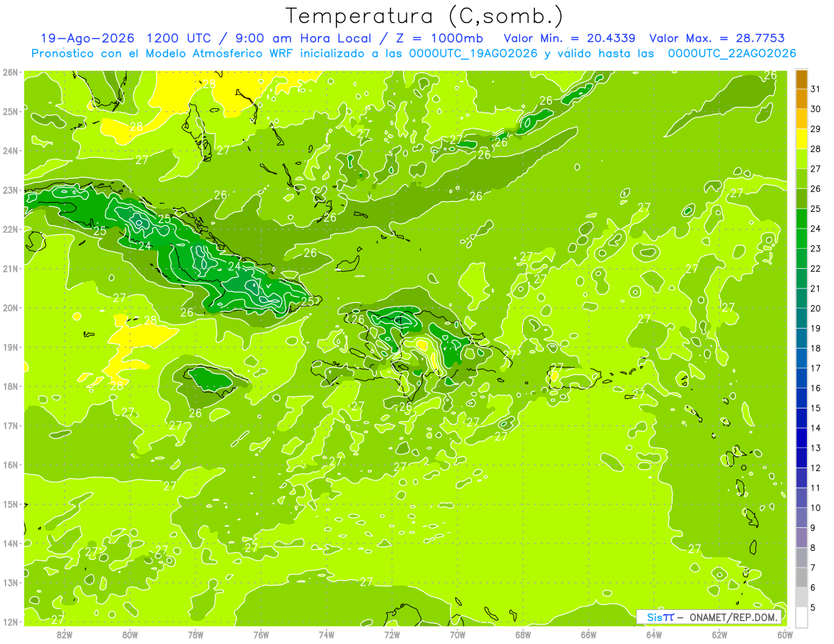Click the latitude axis label '12N'
This screenshot has width=834, height=644.
(10, 622)
